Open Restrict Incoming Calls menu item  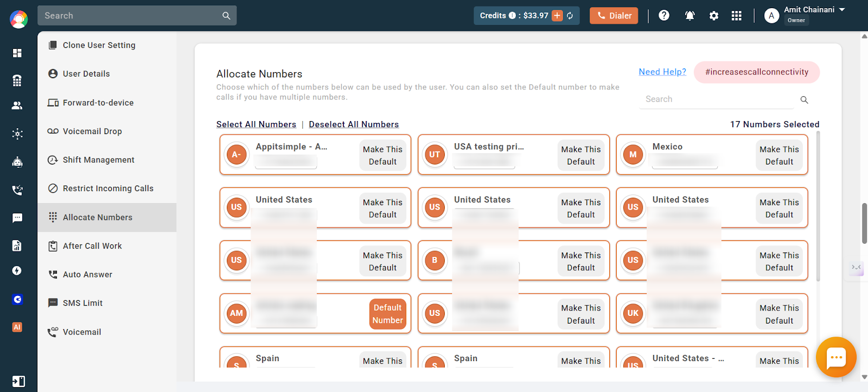click(107, 188)
